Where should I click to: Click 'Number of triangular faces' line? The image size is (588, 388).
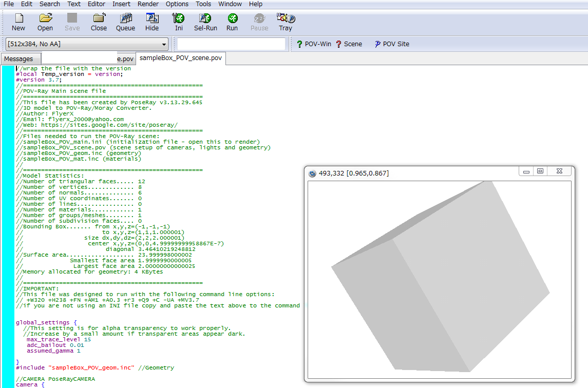(x=81, y=182)
